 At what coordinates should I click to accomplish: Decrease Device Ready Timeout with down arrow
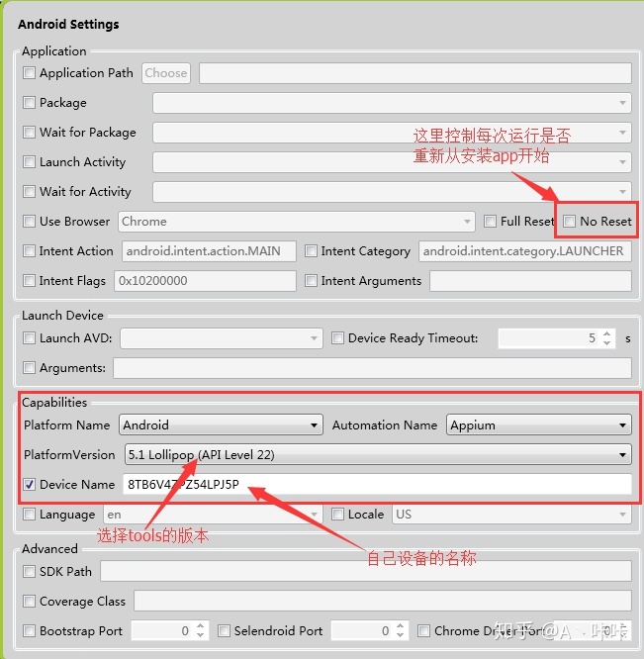[606, 343]
